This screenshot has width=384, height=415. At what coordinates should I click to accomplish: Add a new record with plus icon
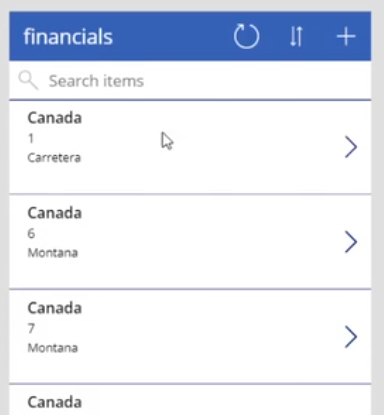tap(346, 36)
